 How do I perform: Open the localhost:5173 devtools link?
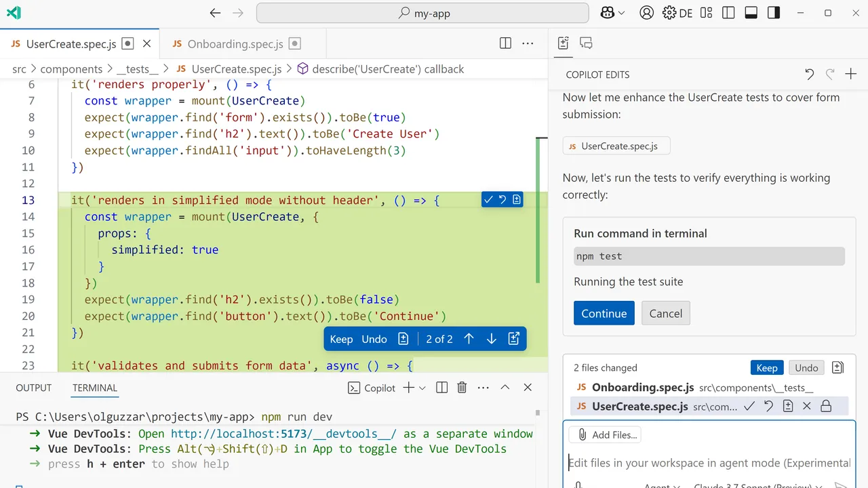tap(283, 434)
